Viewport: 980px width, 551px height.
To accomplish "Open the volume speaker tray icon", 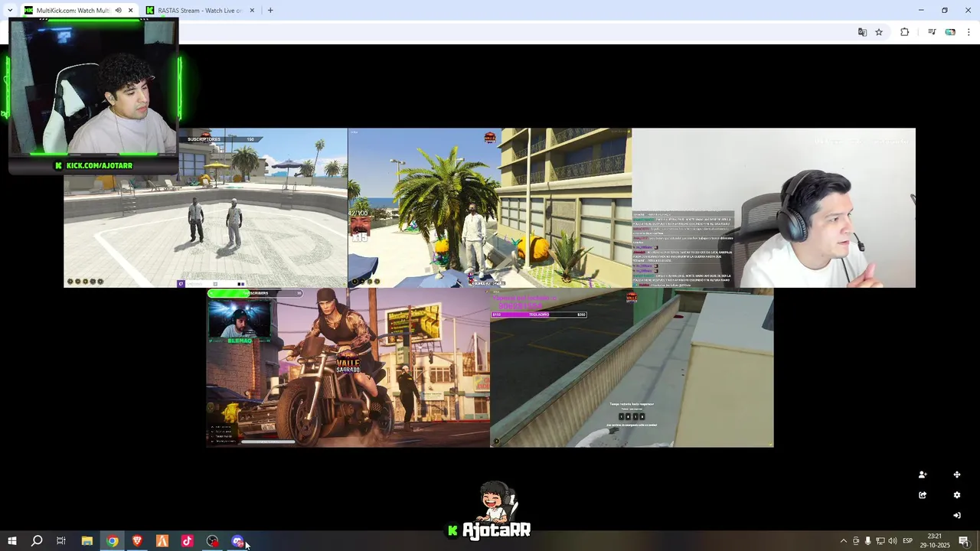I will [x=892, y=541].
